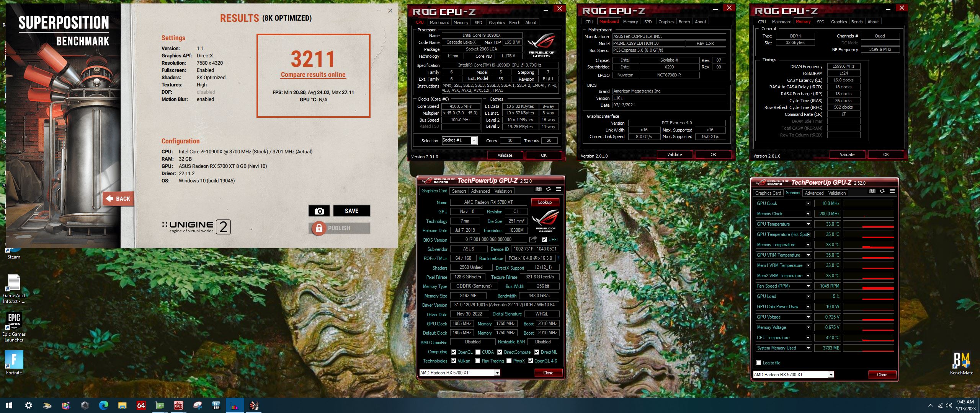Expand the Fan Speed (RPM) sensor dropdown
980x413 pixels.
(x=808, y=286)
